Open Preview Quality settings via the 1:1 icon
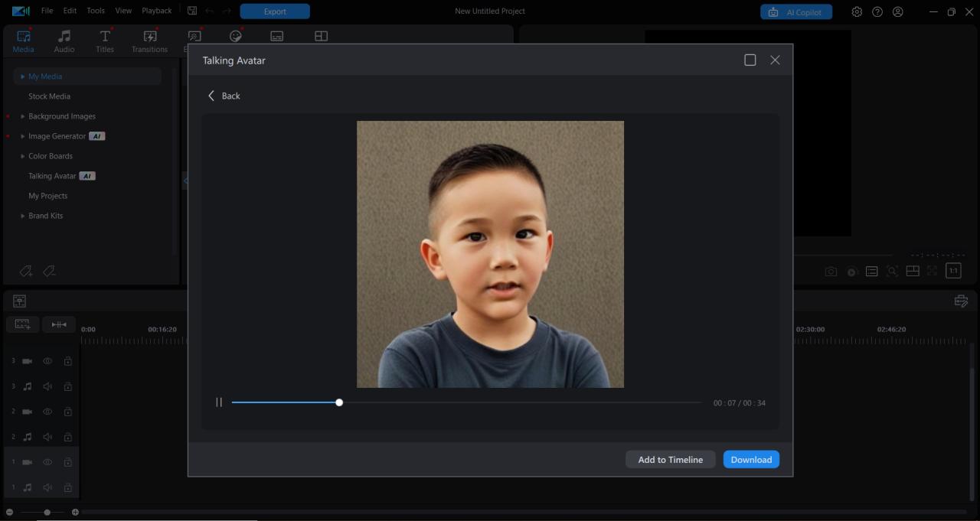Screen dimensions: 980x521 [x=954, y=271]
